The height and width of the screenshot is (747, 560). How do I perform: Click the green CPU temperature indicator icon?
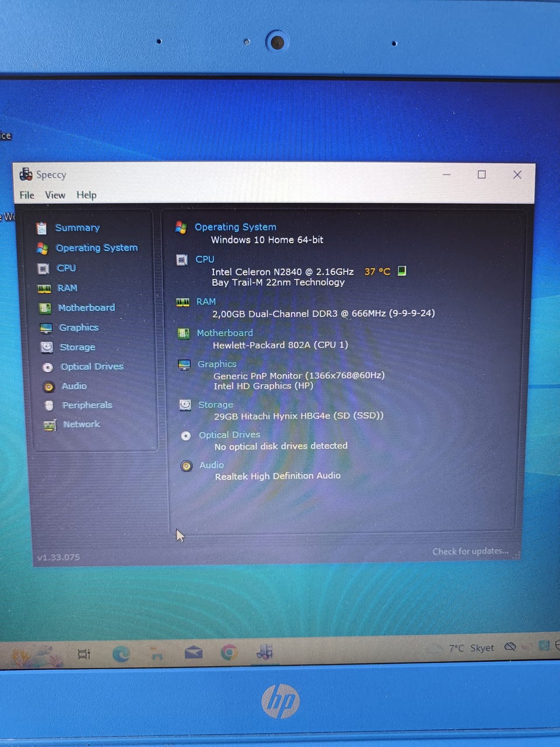[402, 271]
